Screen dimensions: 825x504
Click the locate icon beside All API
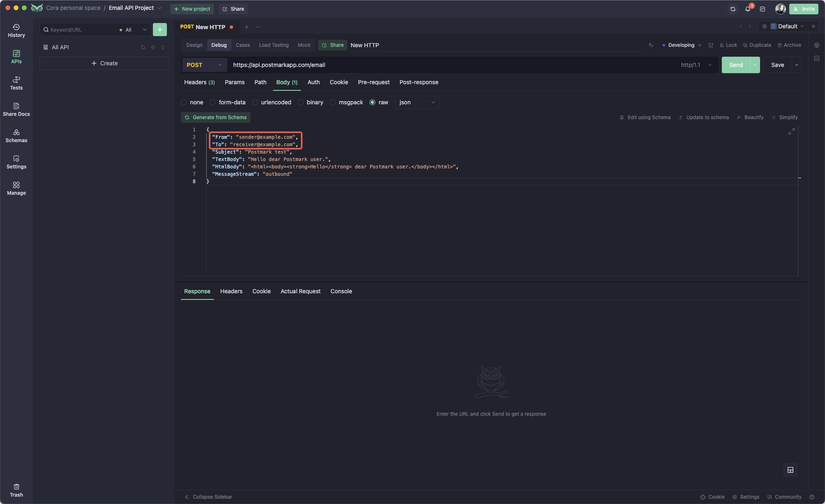click(153, 47)
